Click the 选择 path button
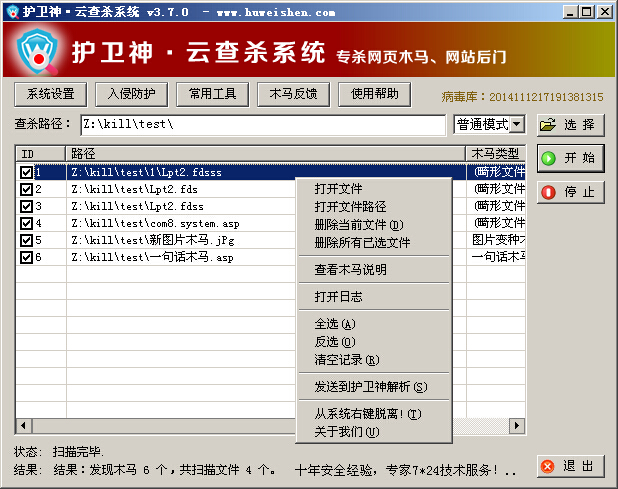The image size is (618, 489). (570, 125)
